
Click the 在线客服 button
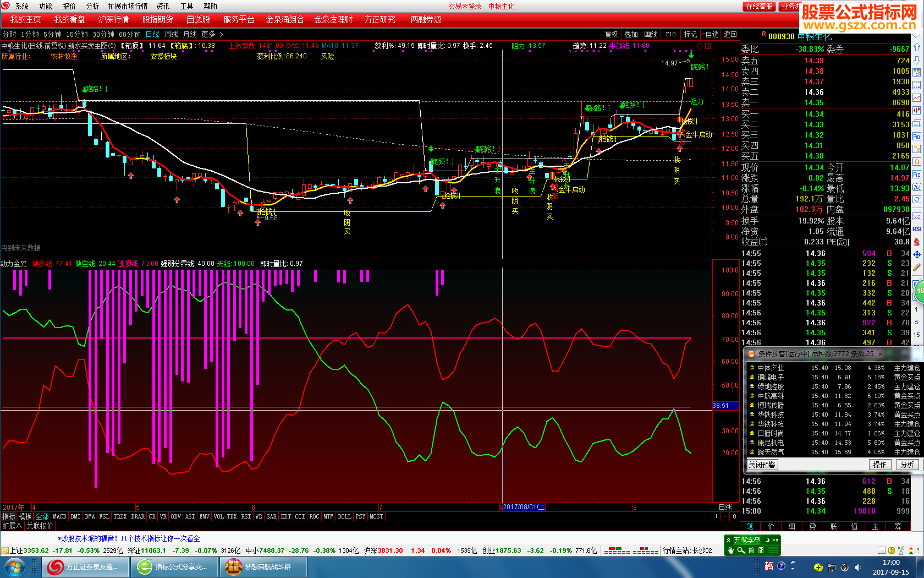760,6
